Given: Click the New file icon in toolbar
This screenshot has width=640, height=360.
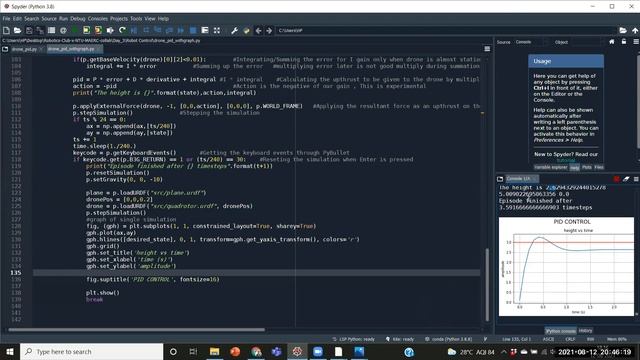Looking at the screenshot, I should click(6, 30).
